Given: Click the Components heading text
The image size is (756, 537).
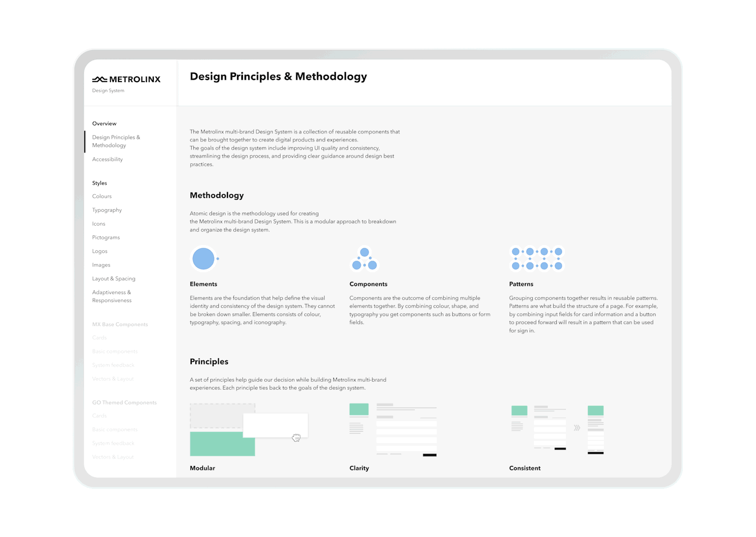Looking at the screenshot, I should (x=368, y=285).
